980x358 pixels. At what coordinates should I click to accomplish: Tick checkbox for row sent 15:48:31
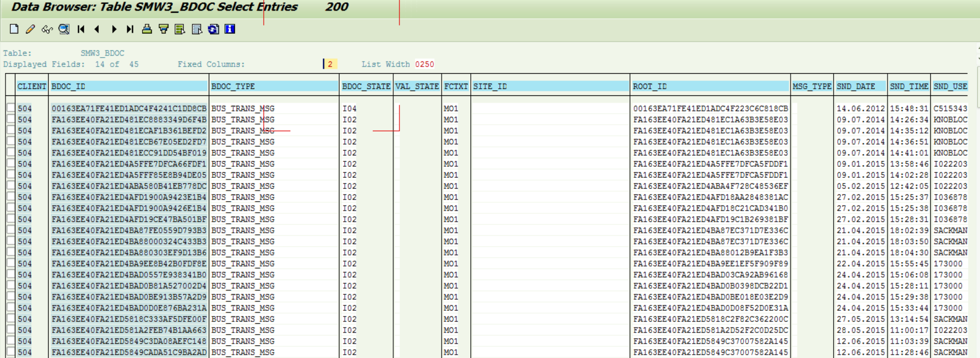11,108
